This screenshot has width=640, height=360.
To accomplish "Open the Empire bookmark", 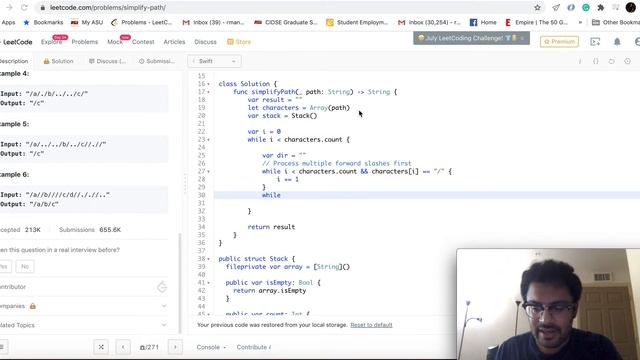I will pyautogui.click(x=536, y=22).
